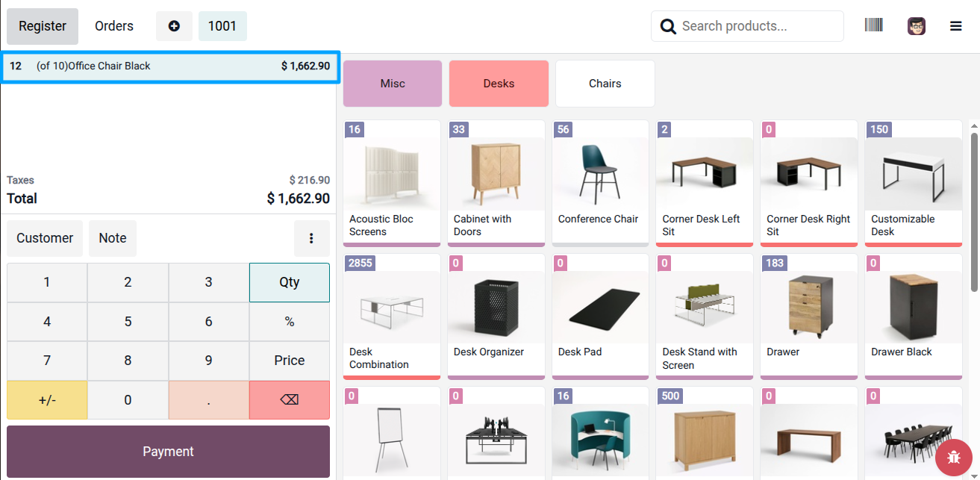The height and width of the screenshot is (480, 980).
Task: Enable Qty input mode on the numpad
Action: pos(289,282)
